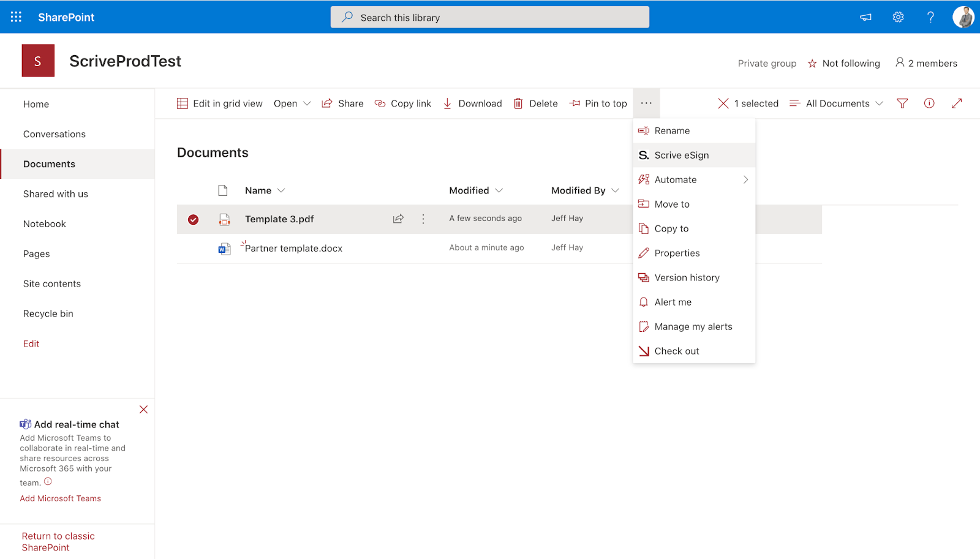Expand the Automate submenu
This screenshot has height=559, width=980.
point(694,179)
